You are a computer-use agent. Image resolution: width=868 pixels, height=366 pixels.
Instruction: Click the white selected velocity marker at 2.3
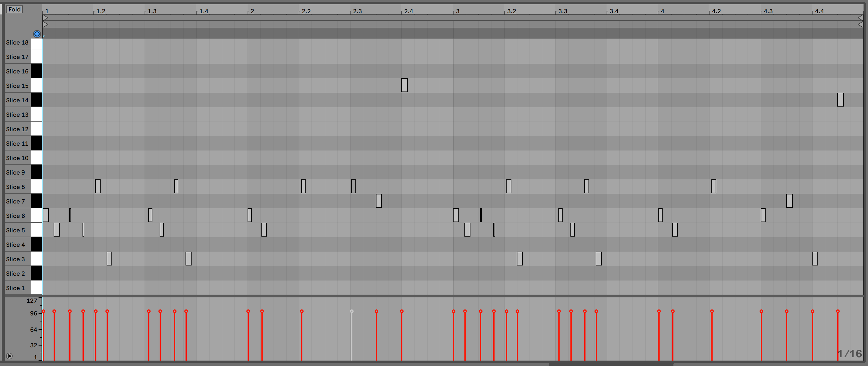(352, 311)
